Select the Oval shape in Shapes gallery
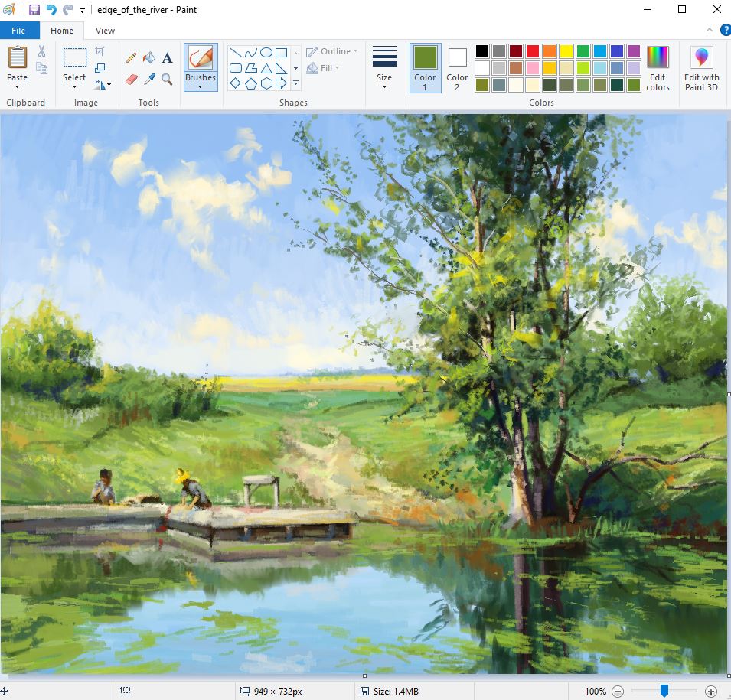Viewport: 731px width, 700px height. pos(266,53)
